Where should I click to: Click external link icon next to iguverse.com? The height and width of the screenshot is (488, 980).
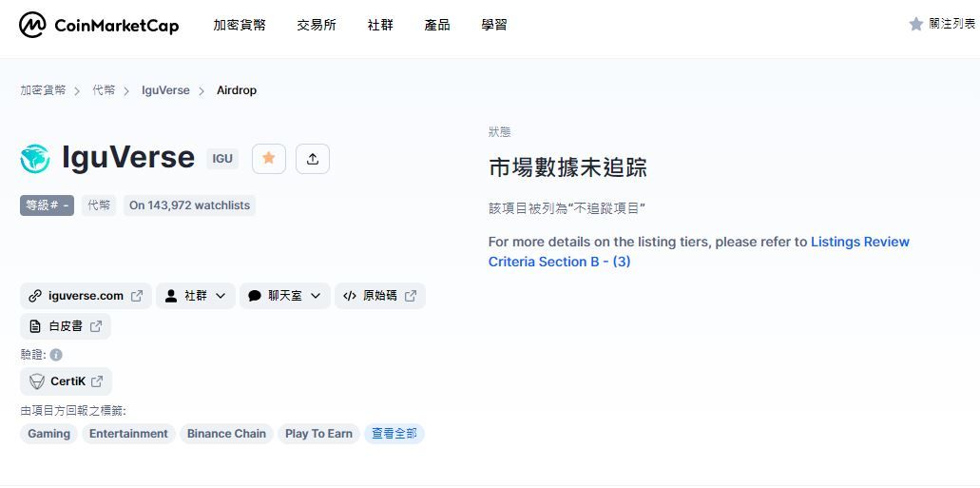(x=137, y=296)
